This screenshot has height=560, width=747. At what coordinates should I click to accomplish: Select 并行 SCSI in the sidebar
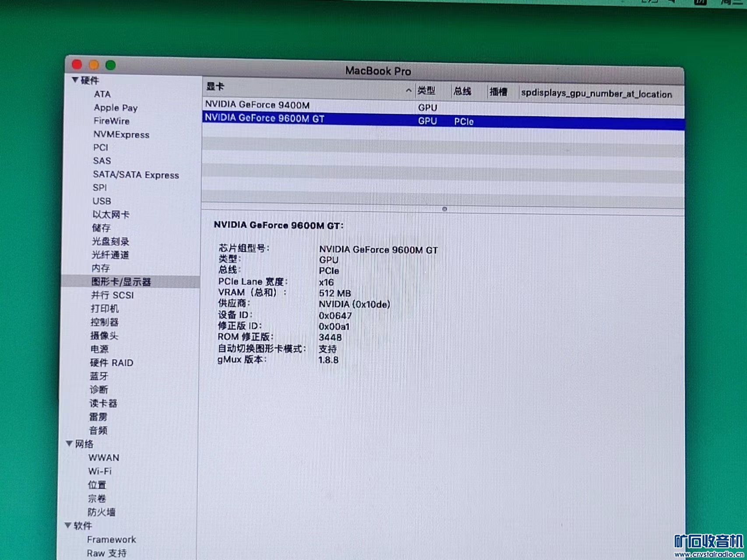[112, 295]
